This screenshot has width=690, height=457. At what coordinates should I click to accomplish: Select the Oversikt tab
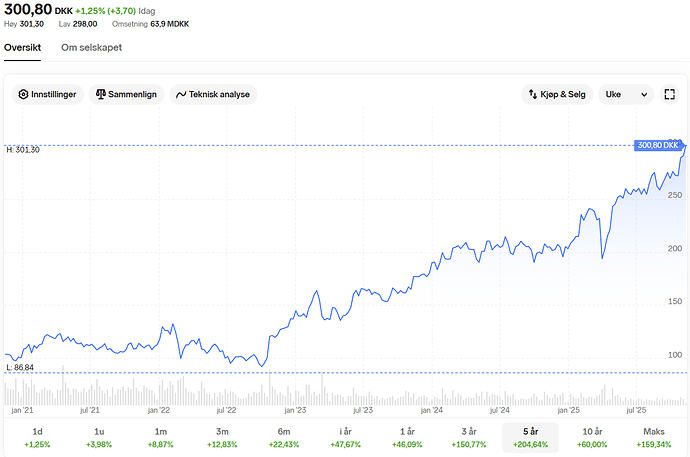pos(23,48)
